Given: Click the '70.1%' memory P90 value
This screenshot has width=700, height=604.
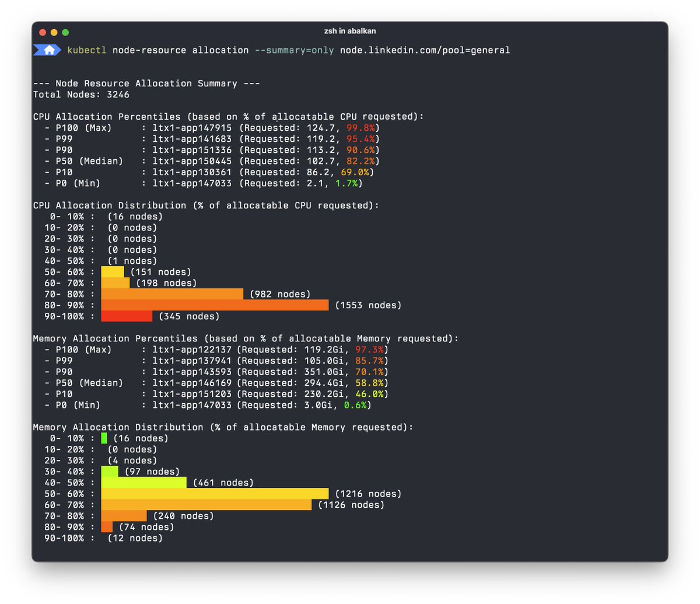Looking at the screenshot, I should [369, 372].
